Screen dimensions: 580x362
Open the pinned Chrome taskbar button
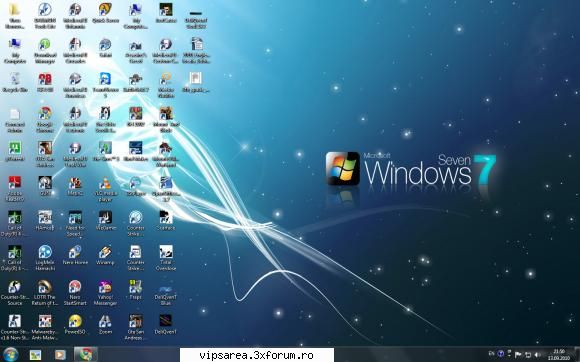click(x=86, y=355)
